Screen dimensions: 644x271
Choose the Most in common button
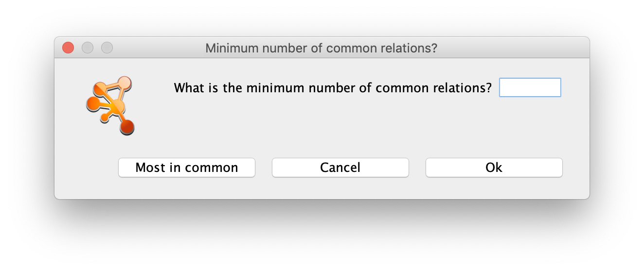click(x=187, y=168)
